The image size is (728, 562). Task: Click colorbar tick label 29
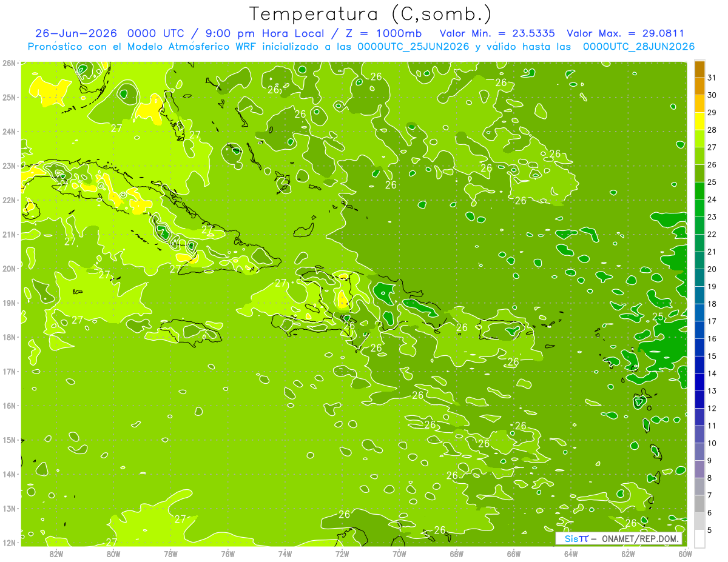712,113
